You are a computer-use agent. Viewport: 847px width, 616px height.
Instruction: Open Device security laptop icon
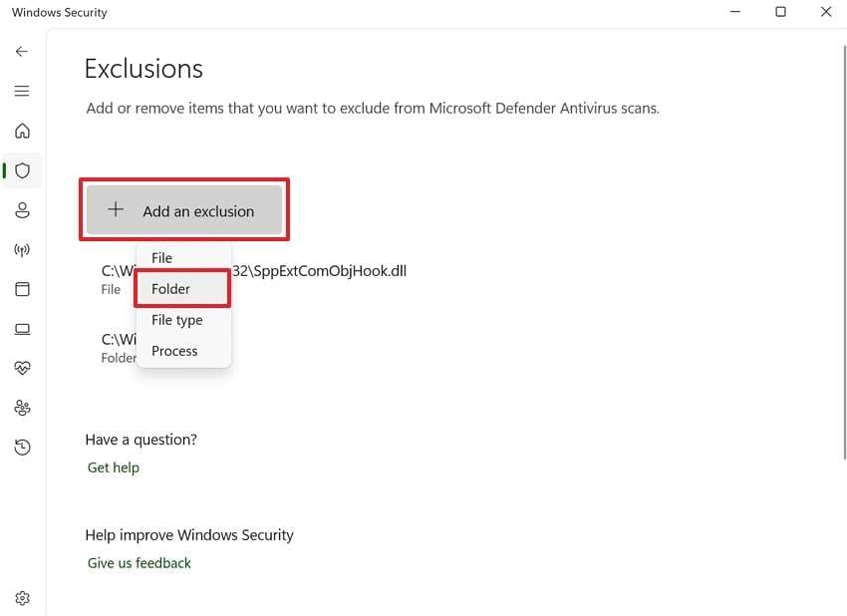tap(22, 329)
